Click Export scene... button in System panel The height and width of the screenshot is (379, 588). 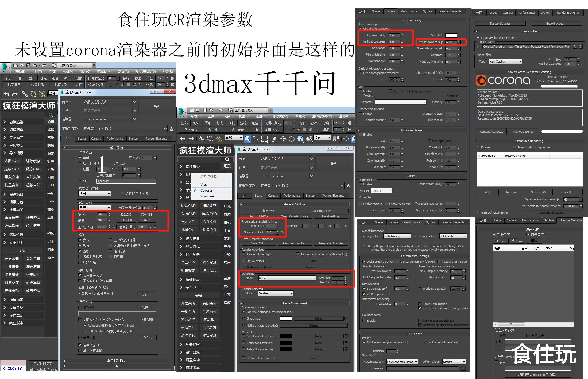coord(556,24)
